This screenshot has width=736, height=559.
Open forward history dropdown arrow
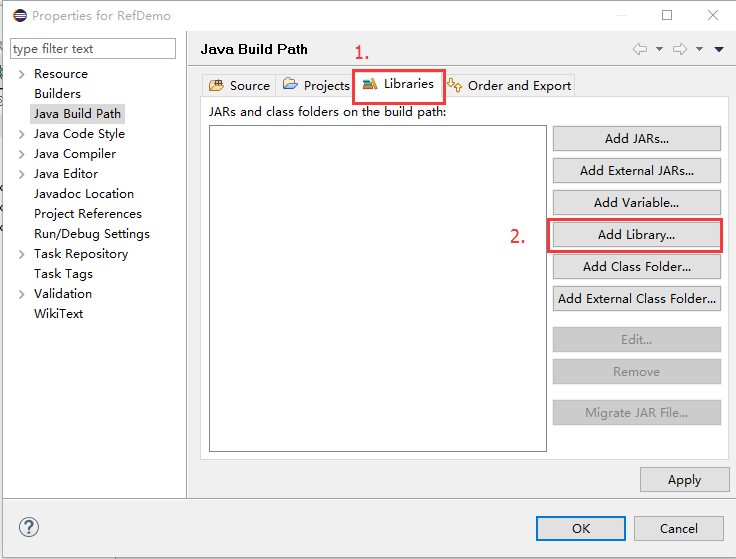pyautogui.click(x=699, y=49)
